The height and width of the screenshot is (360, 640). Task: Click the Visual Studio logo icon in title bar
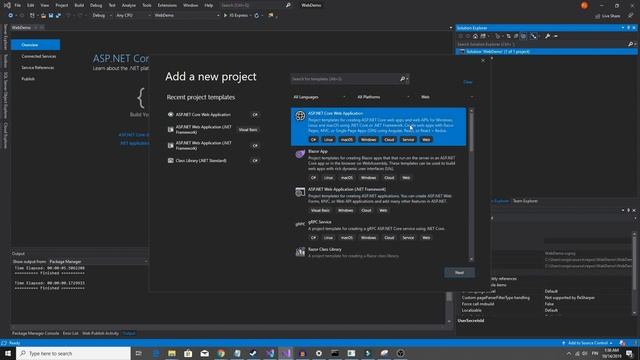pyautogui.click(x=7, y=5)
